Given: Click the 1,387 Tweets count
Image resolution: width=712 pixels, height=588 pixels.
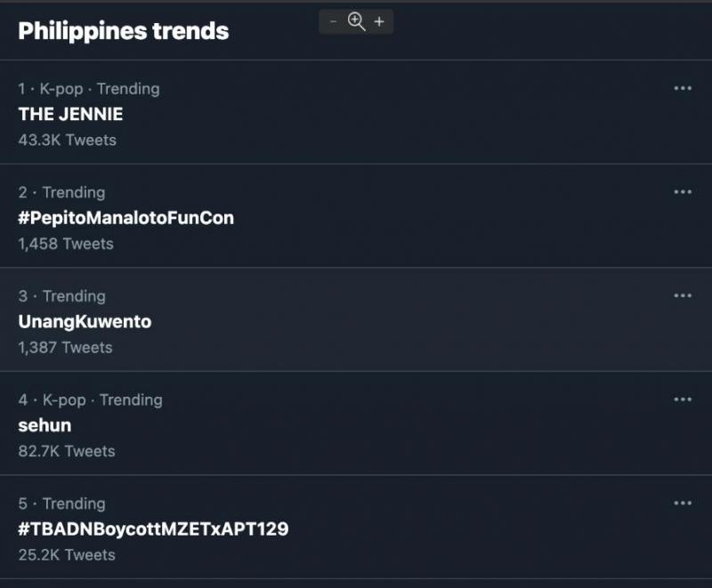Looking at the screenshot, I should pos(65,348).
